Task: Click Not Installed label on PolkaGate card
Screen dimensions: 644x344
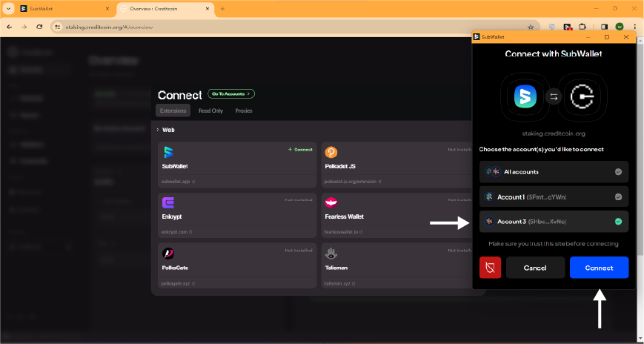Action: (299, 251)
